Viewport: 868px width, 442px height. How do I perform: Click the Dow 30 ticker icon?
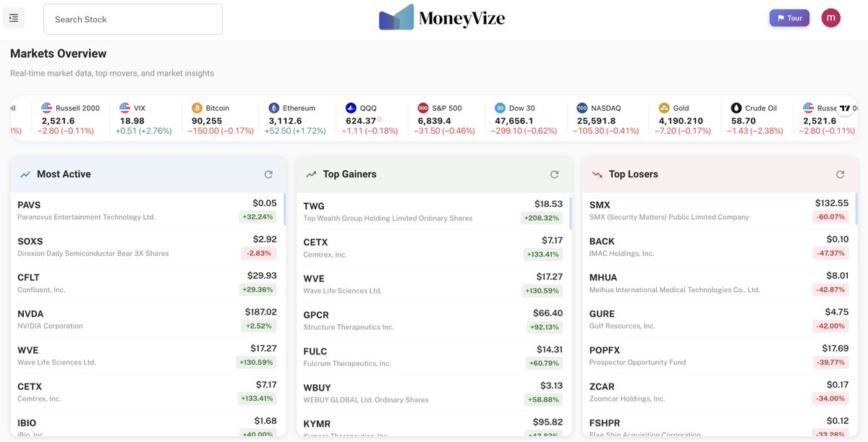coord(501,108)
